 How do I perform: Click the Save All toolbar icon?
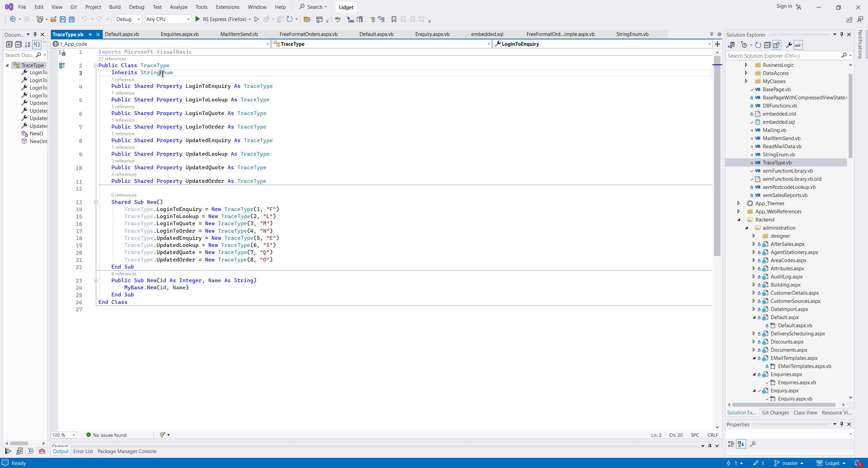[x=72, y=19]
